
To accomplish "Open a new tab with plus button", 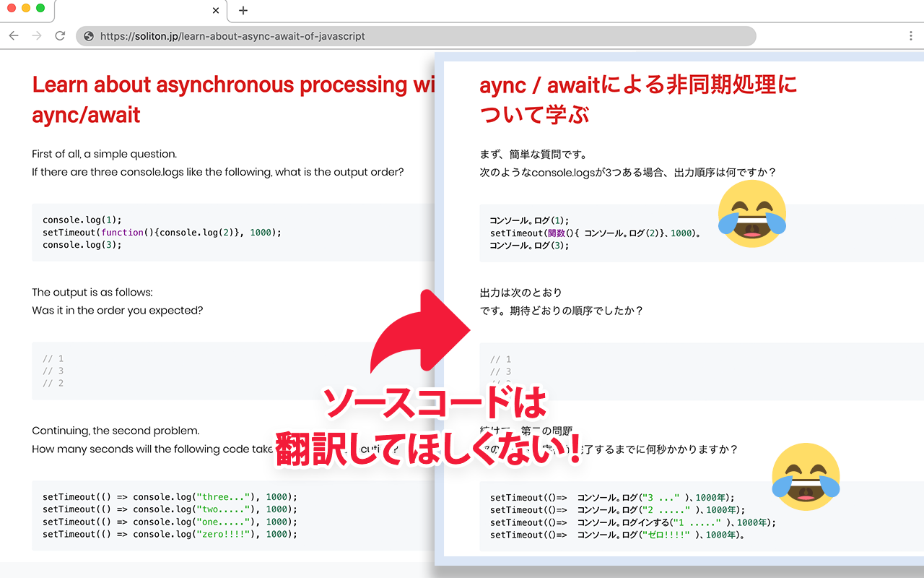I will pyautogui.click(x=243, y=10).
